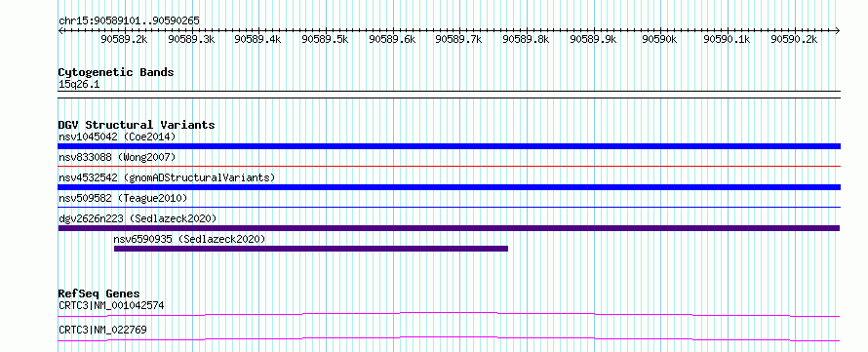Click the CRTC3|NM_001042574 gene label
Screen dimensions: 868x352
click(111, 305)
